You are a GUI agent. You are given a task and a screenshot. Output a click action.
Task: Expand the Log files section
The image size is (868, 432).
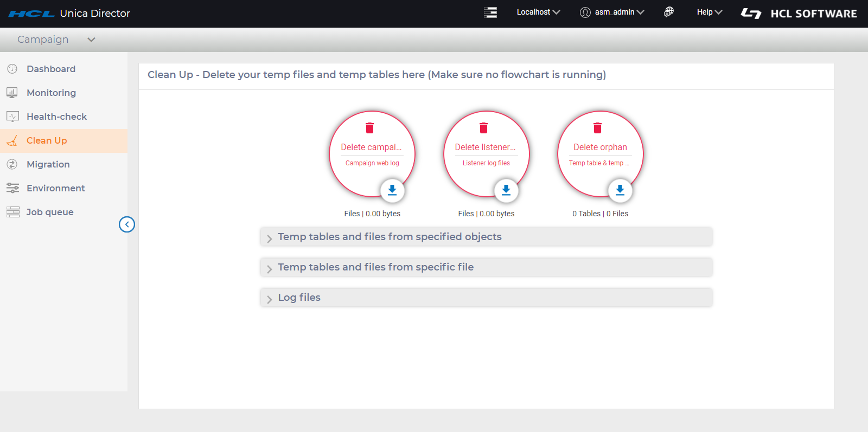point(299,298)
